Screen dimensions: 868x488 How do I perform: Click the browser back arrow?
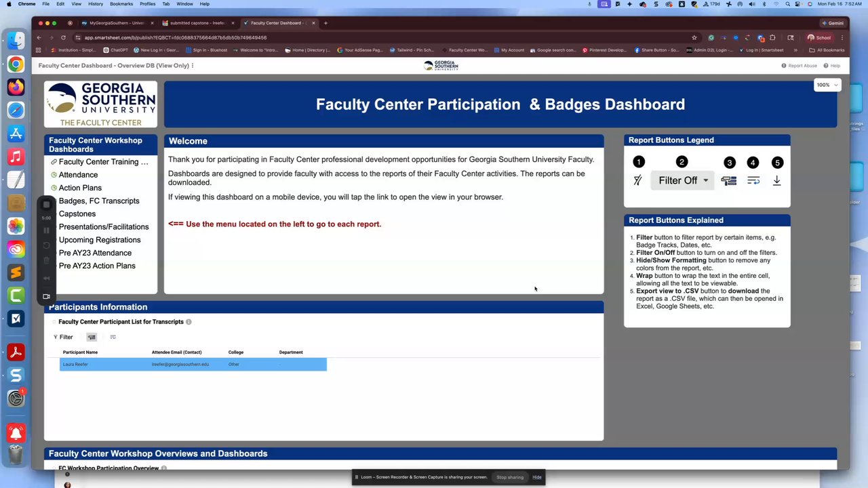(x=39, y=37)
